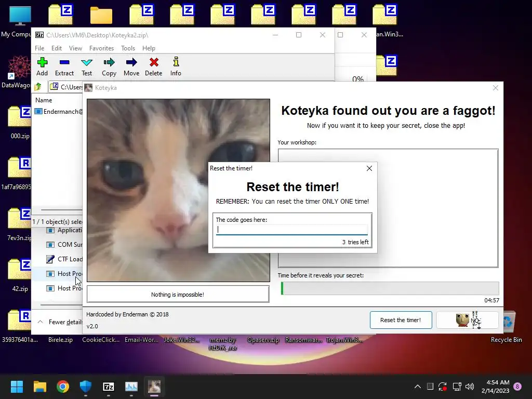The image size is (532, 399).
Task: Open Windows Security shield in taskbar
Action: pos(86,387)
